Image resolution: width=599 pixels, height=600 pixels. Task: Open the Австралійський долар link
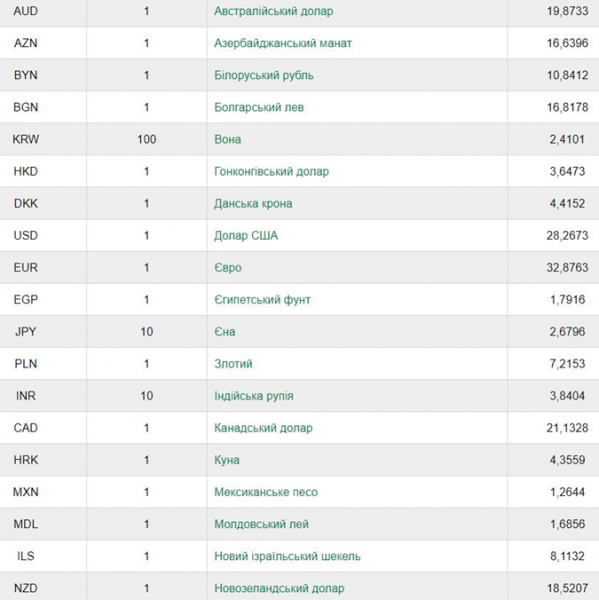click(x=273, y=11)
